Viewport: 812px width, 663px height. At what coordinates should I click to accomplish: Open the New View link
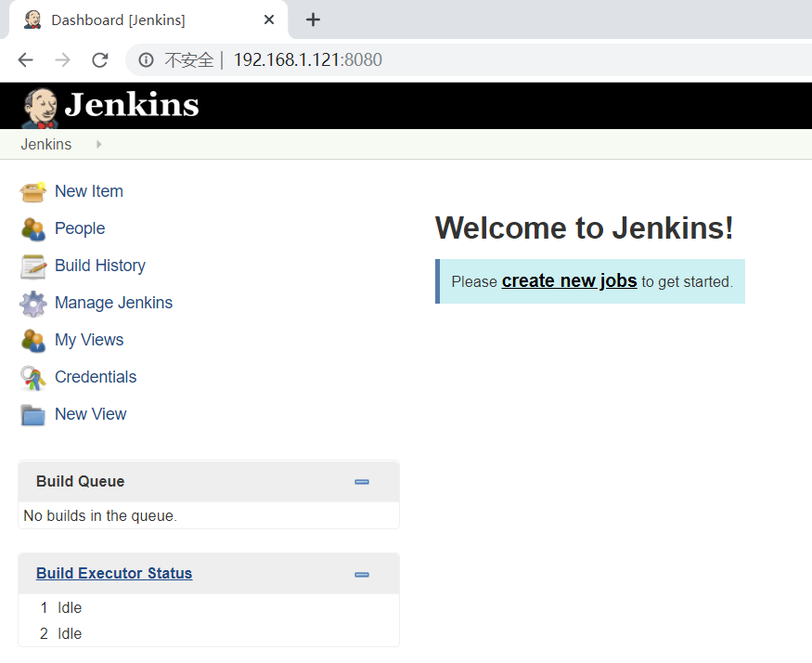(x=91, y=414)
